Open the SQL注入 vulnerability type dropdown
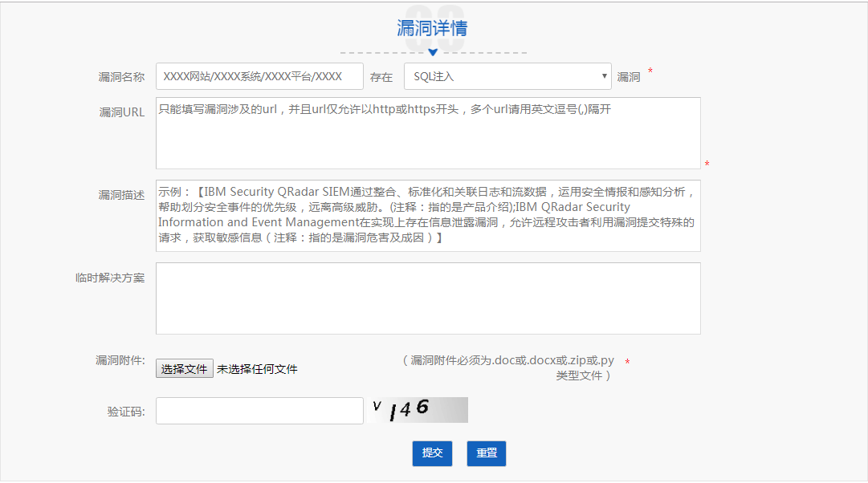Viewport: 868px width, 483px height. pyautogui.click(x=507, y=77)
